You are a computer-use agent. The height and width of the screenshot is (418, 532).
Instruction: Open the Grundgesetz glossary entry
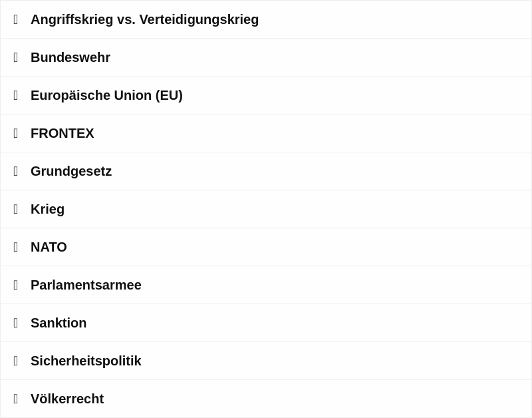click(266, 171)
